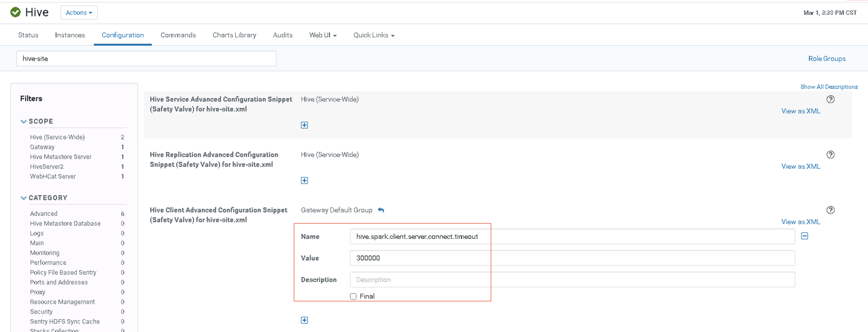The image size is (868, 332).
Task: Add another Hive Client snippet entry
Action: [x=304, y=320]
